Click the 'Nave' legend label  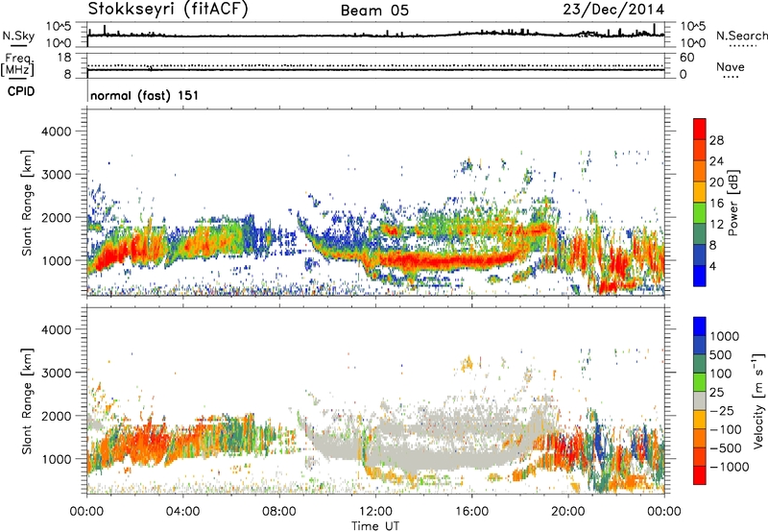pos(731,67)
